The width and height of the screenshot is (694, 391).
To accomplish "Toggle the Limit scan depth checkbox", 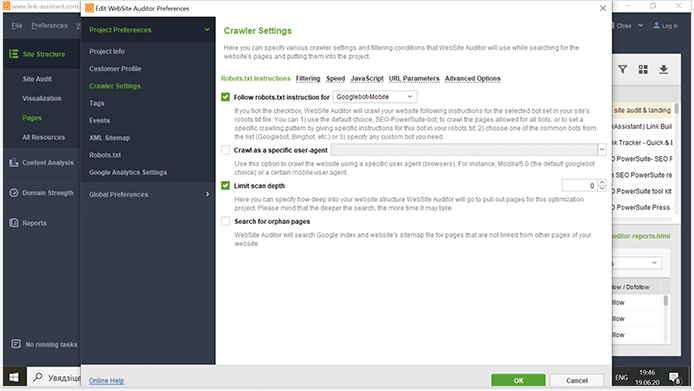I will click(226, 186).
